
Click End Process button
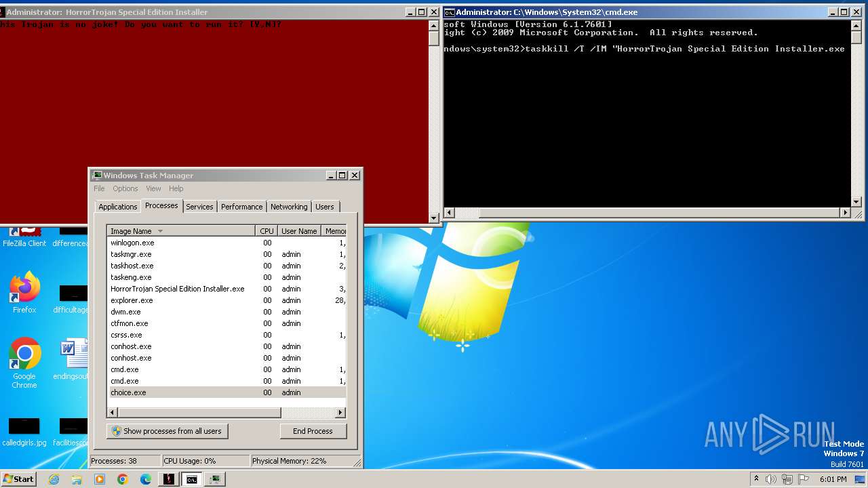point(313,431)
